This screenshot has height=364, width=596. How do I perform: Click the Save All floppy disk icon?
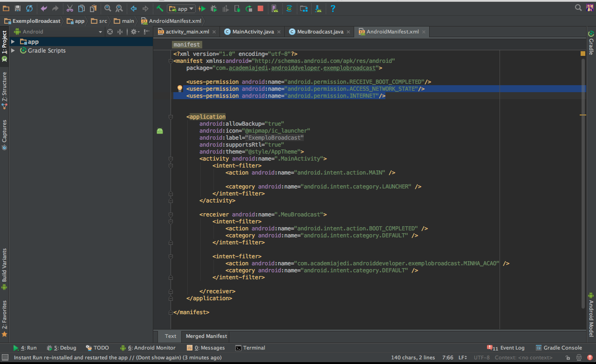(x=18, y=8)
